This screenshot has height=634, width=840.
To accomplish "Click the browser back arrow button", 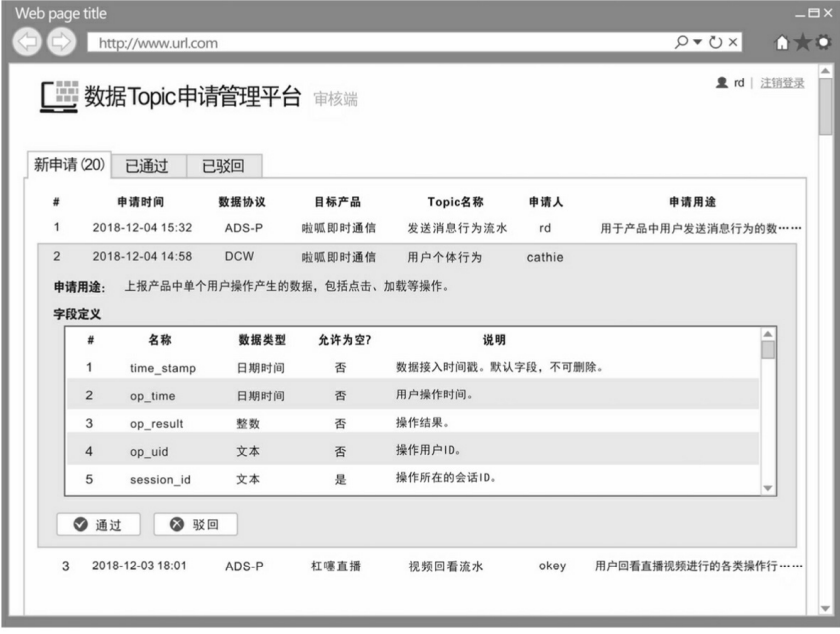I will pyautogui.click(x=27, y=42).
